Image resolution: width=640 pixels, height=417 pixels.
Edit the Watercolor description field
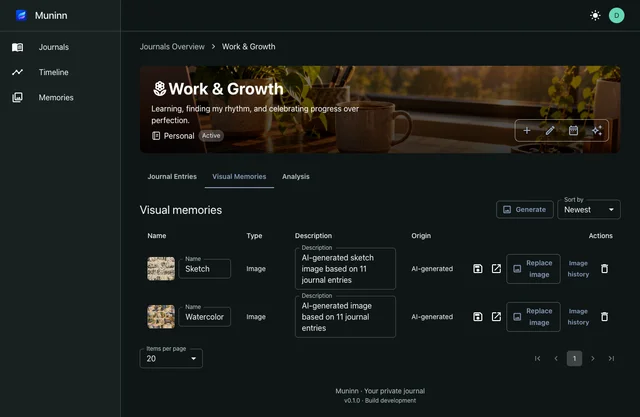coord(345,317)
